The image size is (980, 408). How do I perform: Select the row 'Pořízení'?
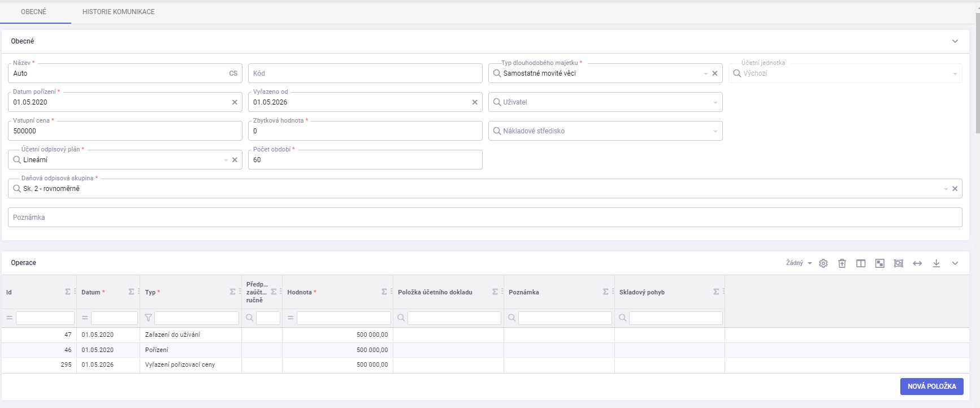coord(485,350)
